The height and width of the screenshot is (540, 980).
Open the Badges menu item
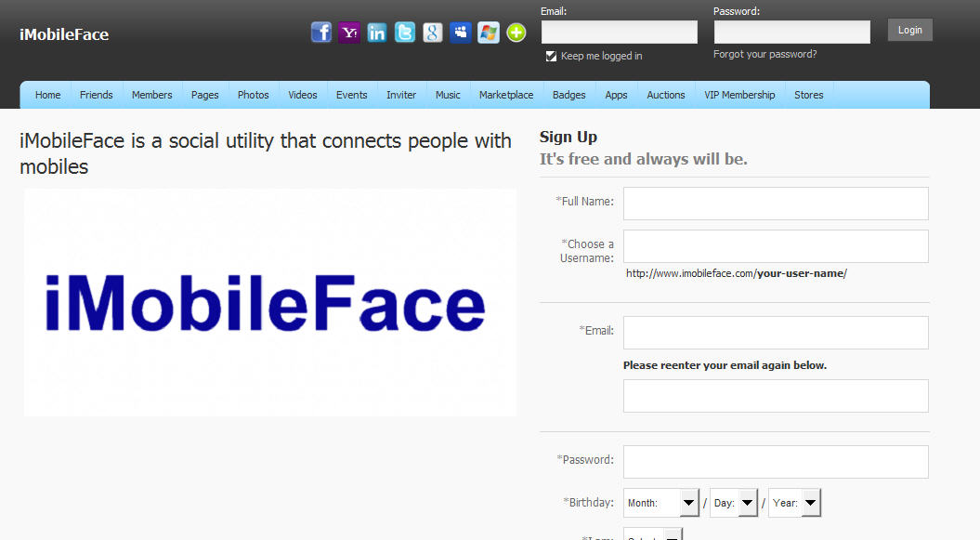tap(568, 95)
